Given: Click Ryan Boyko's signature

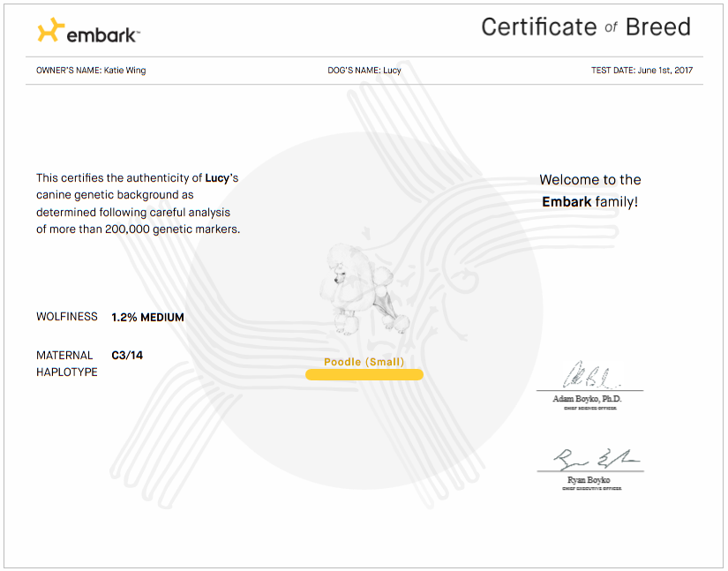Looking at the screenshot, I should coord(597,460).
